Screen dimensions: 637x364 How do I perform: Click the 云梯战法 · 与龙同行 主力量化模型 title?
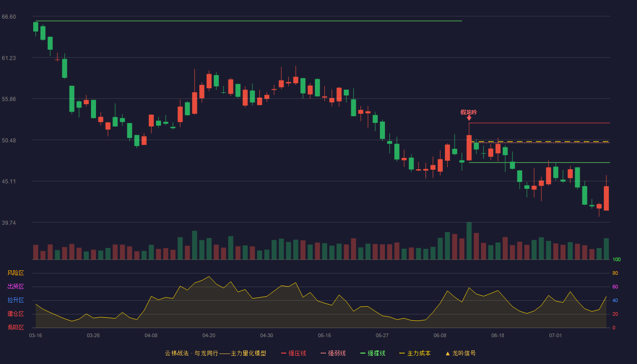pos(215,353)
